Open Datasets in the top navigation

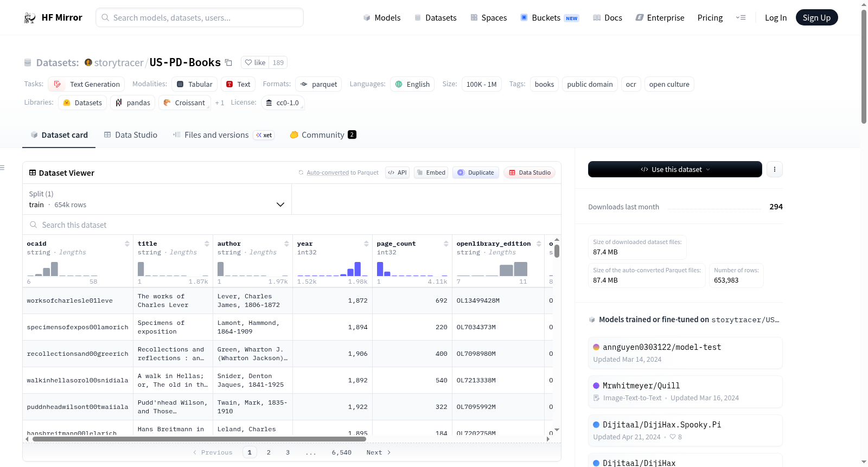(435, 18)
